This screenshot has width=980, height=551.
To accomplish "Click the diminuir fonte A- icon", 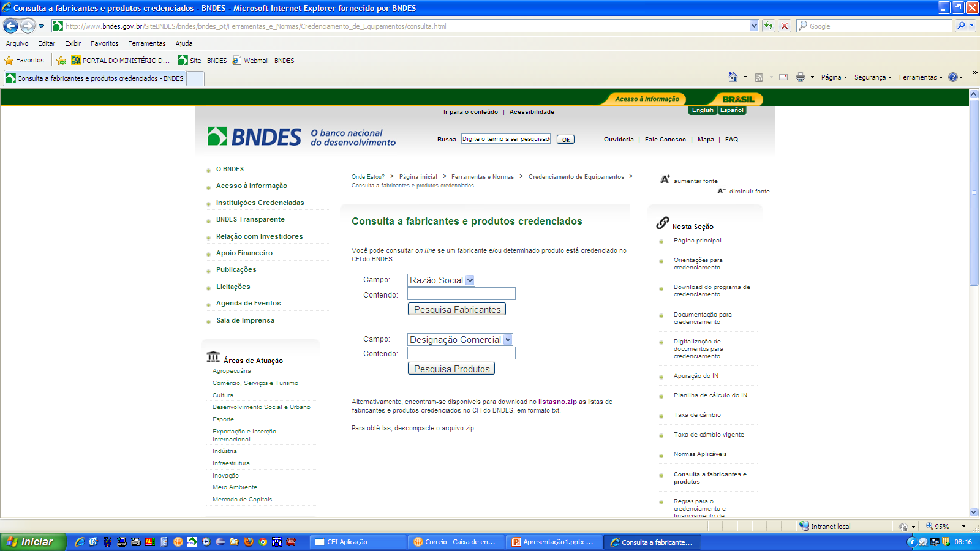I will click(x=722, y=191).
